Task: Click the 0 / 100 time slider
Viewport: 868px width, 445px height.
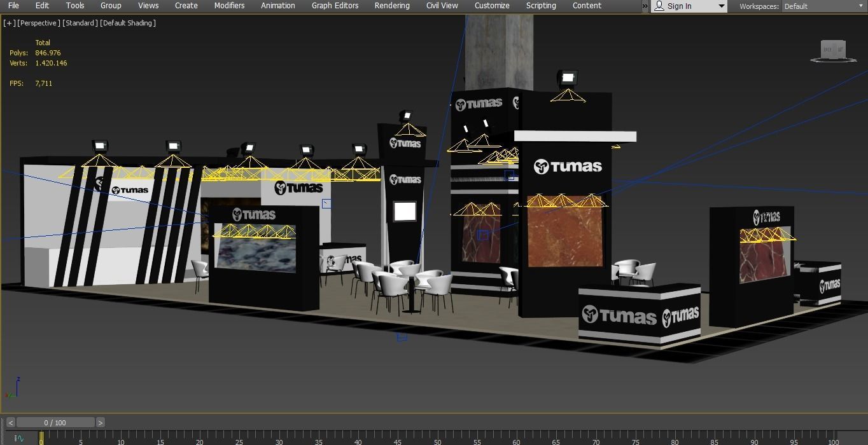Action: point(55,422)
